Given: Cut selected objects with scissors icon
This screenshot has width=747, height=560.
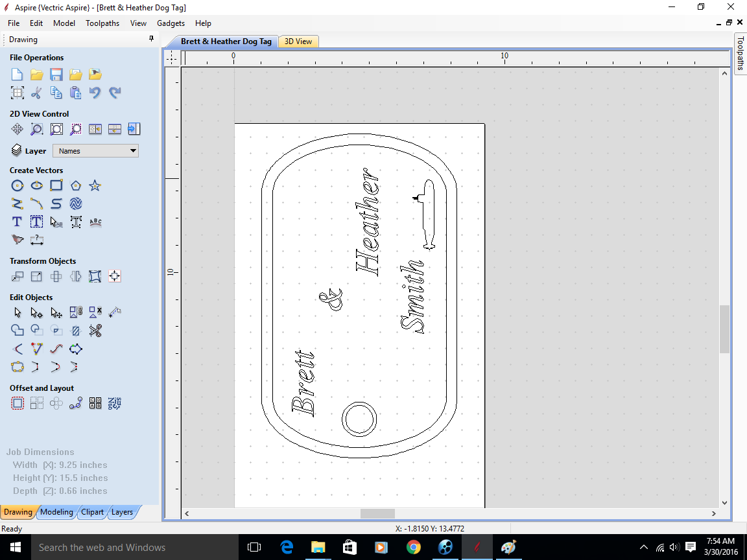Looking at the screenshot, I should (37, 93).
